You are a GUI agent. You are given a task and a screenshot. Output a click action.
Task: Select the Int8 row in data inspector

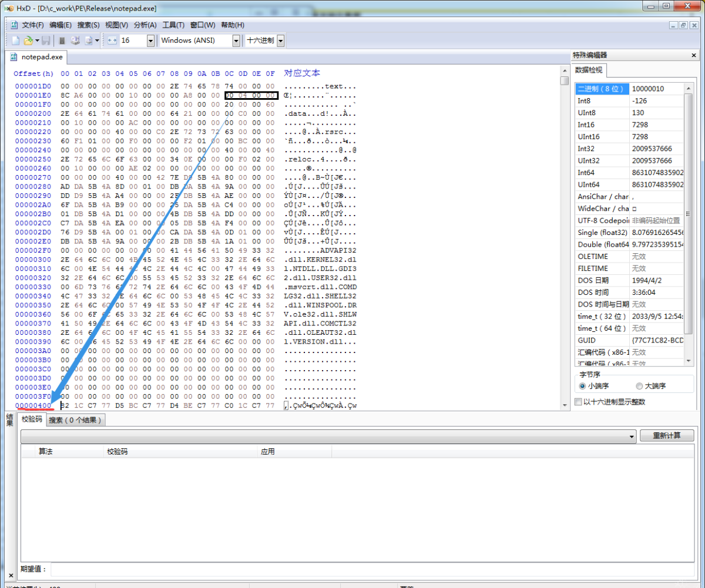(629, 100)
